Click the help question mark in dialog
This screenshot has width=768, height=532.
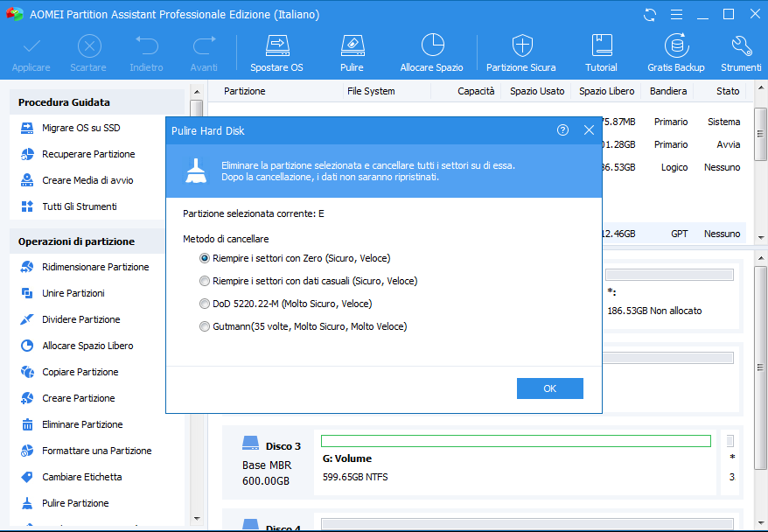pos(562,129)
